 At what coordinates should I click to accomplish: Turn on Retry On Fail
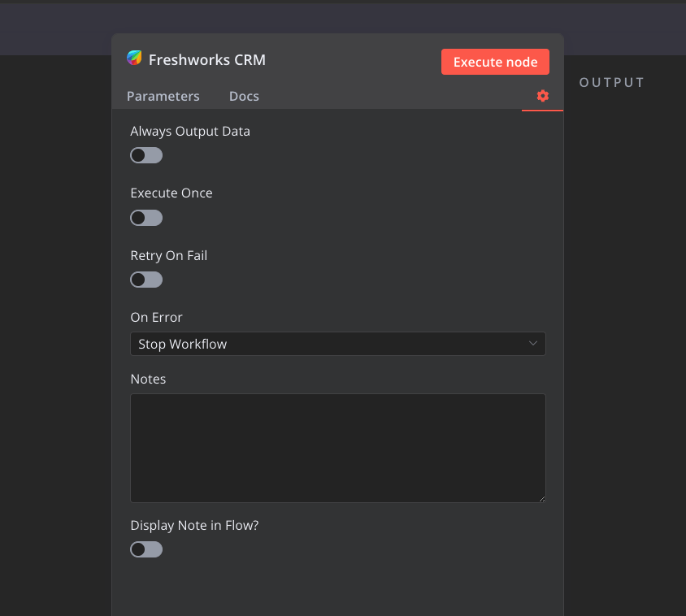[x=146, y=280]
